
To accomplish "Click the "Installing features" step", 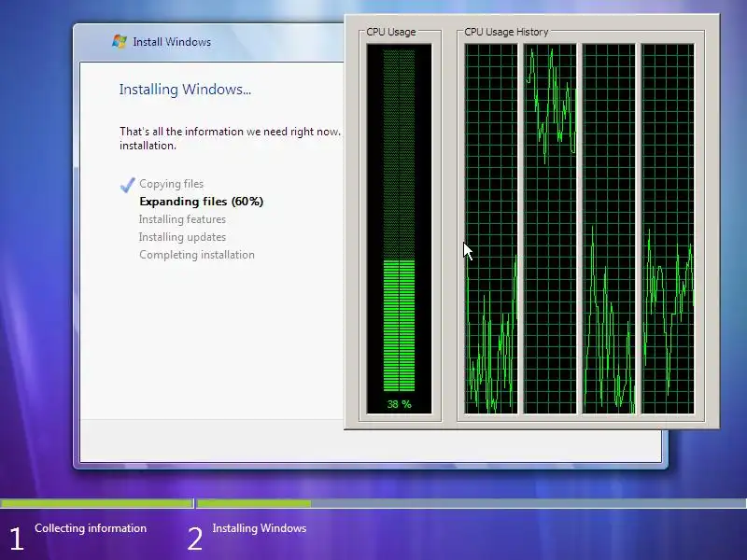I will pos(182,219).
